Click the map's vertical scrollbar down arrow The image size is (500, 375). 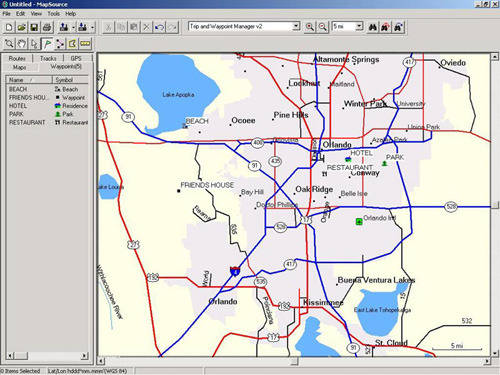(495, 353)
